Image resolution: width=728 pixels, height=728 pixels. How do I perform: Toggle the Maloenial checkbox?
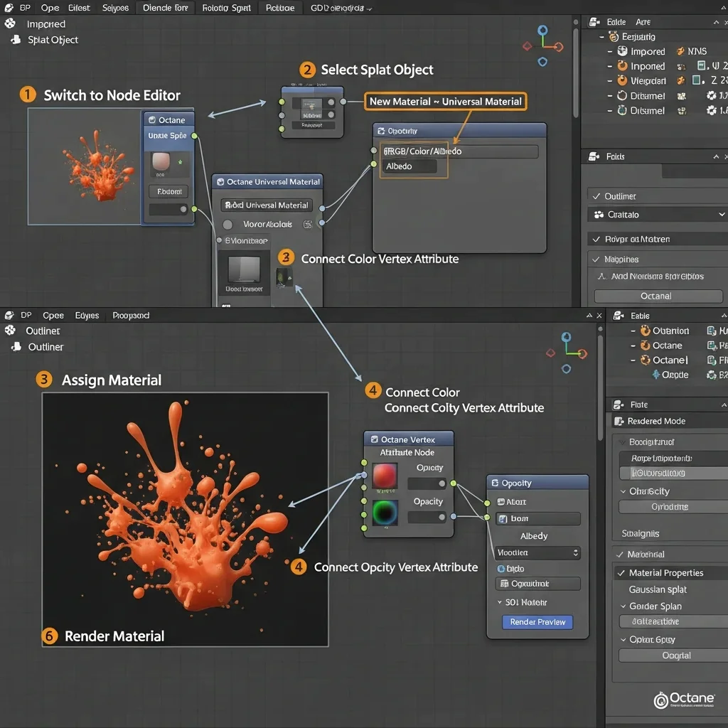pos(619,554)
